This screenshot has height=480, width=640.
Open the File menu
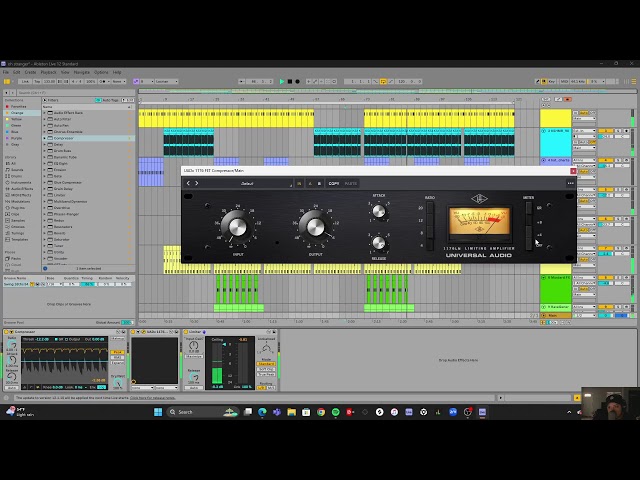tap(6, 72)
